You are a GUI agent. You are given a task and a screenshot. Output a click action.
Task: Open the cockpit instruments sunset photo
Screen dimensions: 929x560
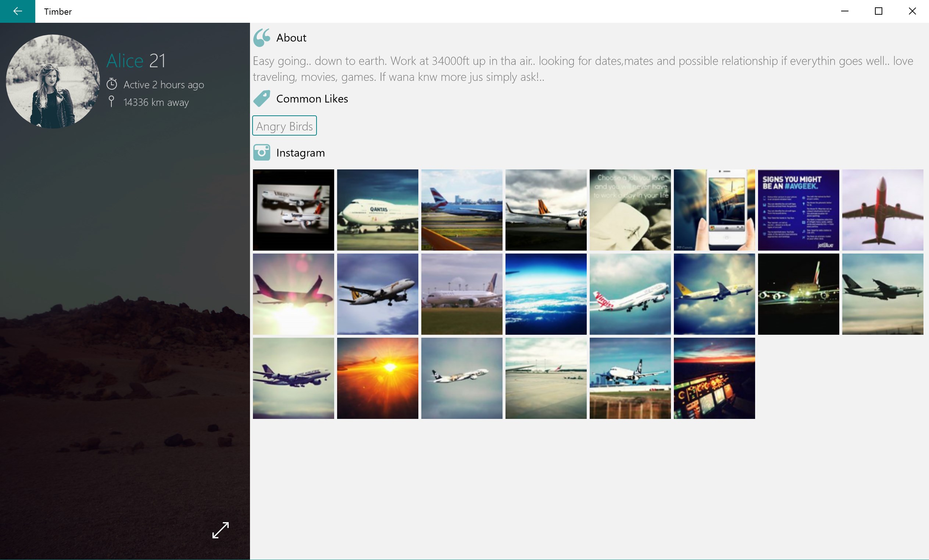tap(714, 378)
